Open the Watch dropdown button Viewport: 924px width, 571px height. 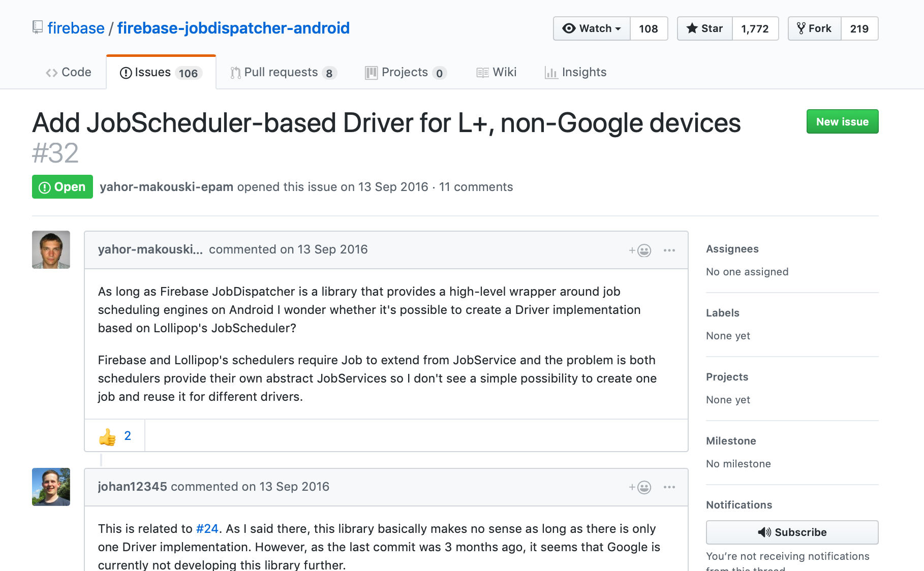[x=592, y=28]
